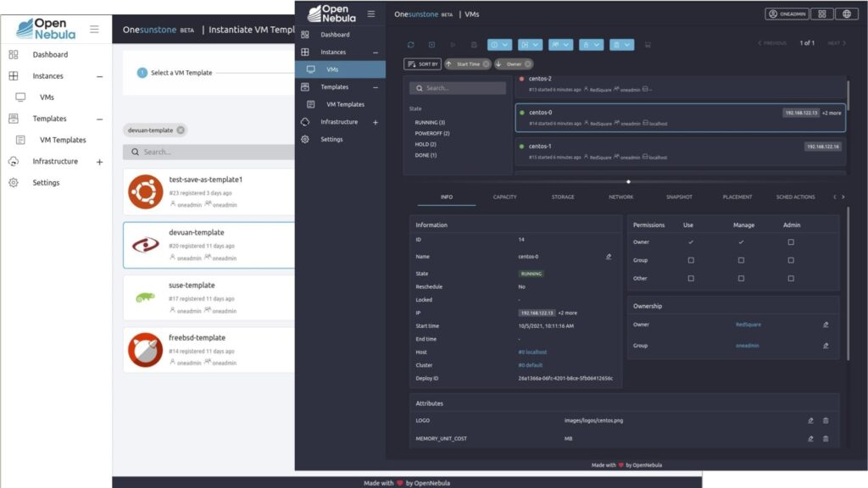Click the OpenNebula logo in the light window

46,30
